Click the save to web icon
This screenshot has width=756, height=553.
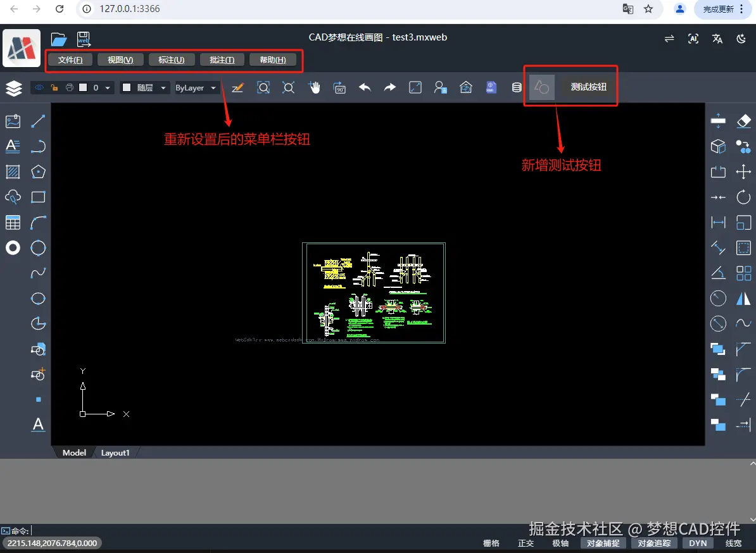click(84, 39)
